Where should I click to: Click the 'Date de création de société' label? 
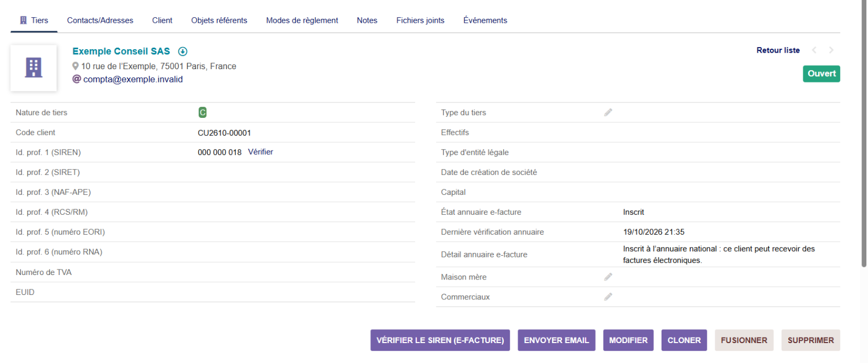489,172
